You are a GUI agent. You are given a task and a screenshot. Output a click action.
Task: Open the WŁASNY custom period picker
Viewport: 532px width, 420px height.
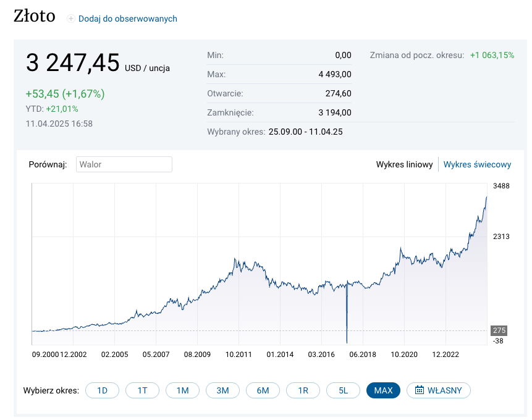point(439,390)
